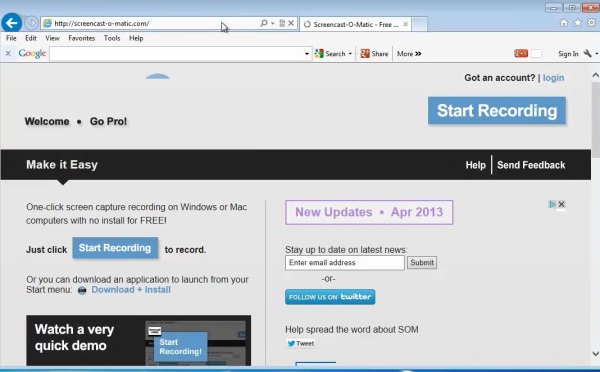Select the Go Pro! navigation item
Image resolution: width=600 pixels, height=372 pixels.
coord(108,121)
